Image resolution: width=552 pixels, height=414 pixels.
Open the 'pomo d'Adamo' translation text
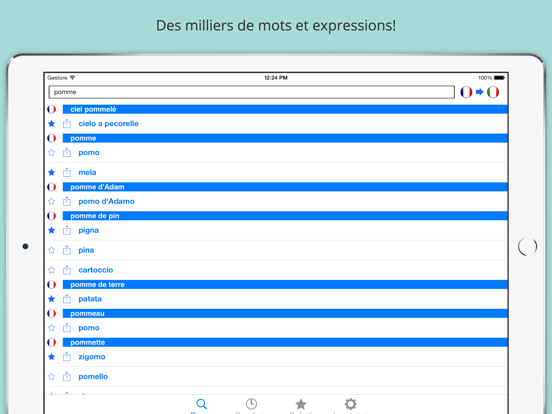coord(106,201)
